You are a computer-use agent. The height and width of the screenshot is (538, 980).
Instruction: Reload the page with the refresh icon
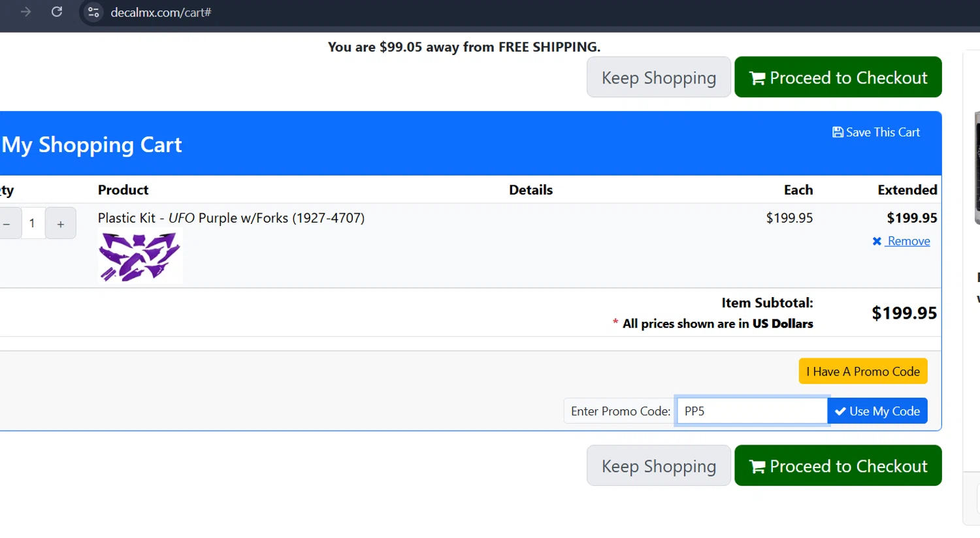57,12
